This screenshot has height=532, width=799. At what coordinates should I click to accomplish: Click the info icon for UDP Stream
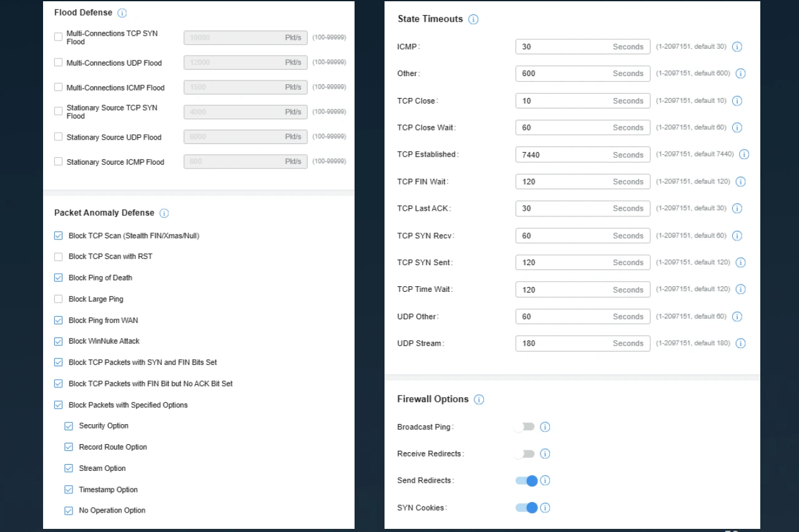click(740, 344)
